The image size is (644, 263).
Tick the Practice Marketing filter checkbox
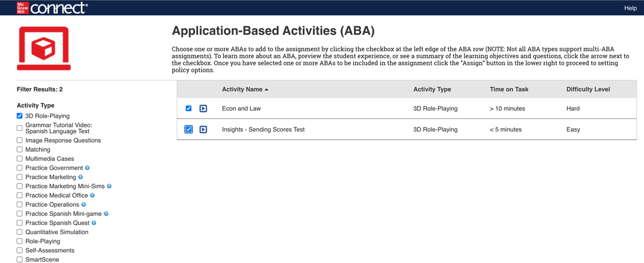(20, 177)
